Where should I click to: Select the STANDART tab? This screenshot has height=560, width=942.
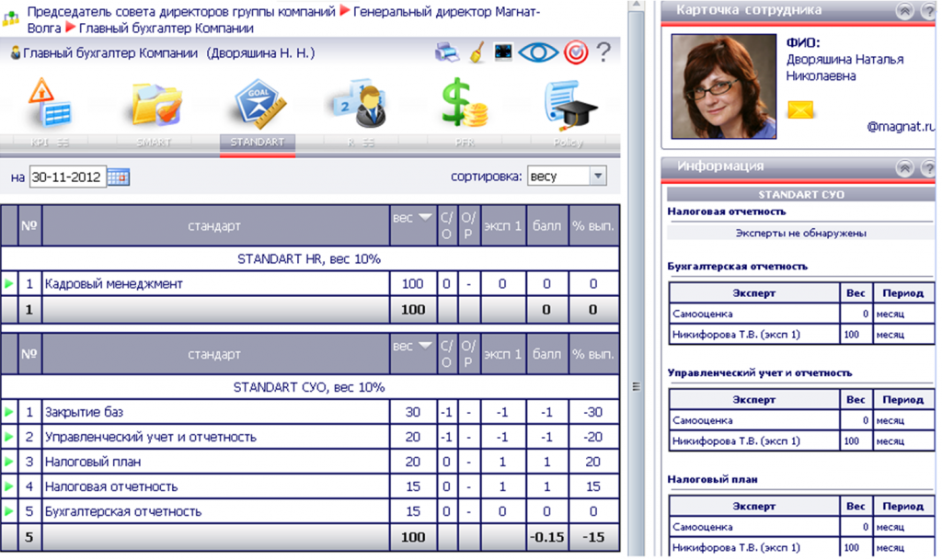[x=258, y=143]
